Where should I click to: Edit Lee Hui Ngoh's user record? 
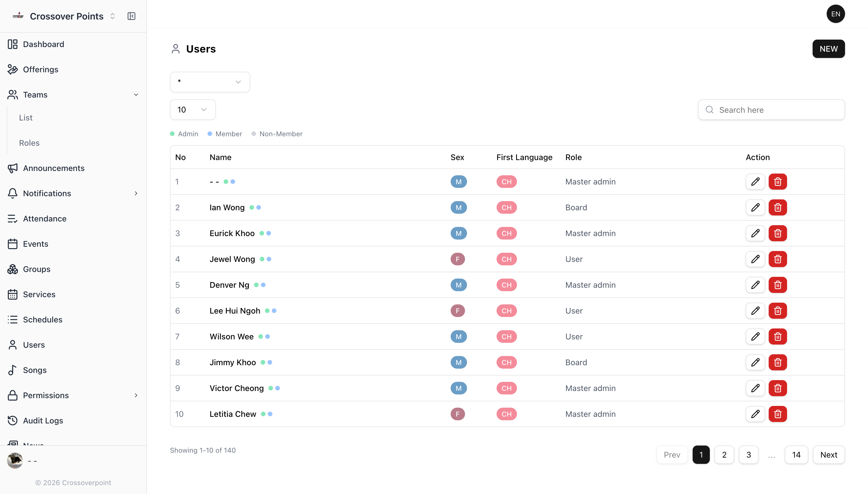pos(755,310)
